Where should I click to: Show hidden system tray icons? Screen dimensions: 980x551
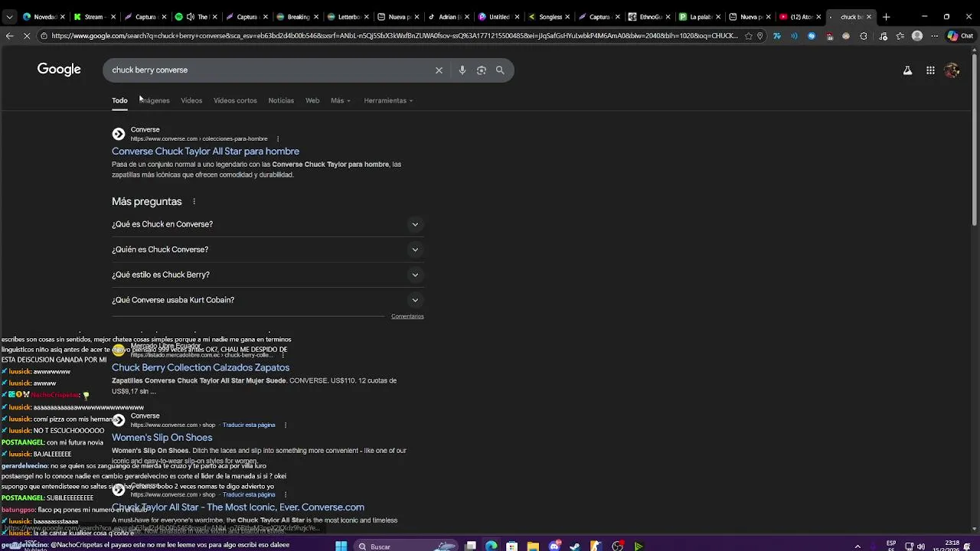[857, 546]
